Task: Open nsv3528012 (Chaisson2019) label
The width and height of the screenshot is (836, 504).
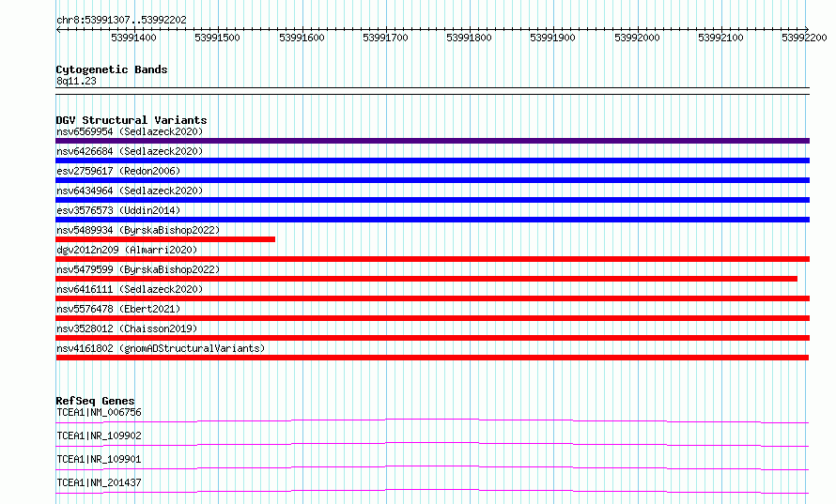Action: [x=127, y=328]
